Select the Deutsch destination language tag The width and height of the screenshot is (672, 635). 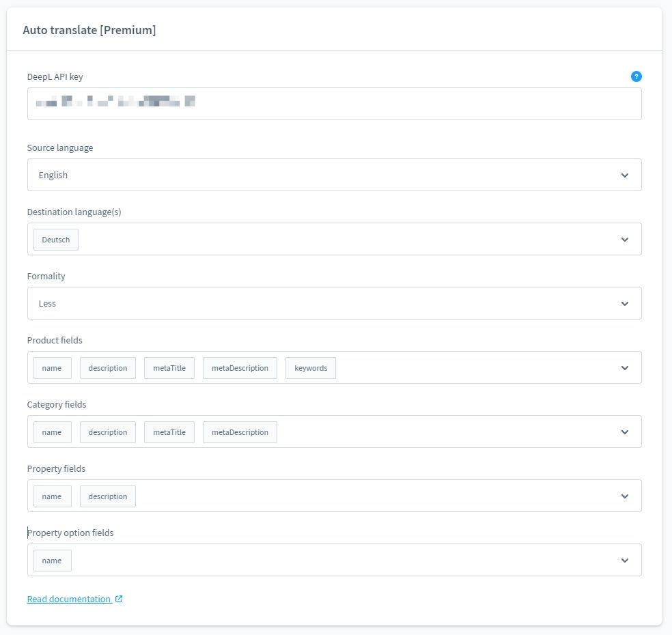click(x=56, y=240)
